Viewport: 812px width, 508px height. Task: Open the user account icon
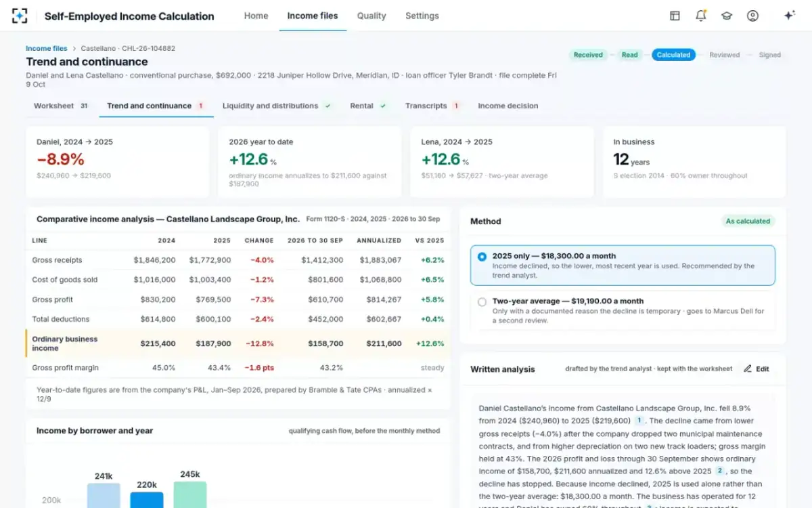click(752, 16)
